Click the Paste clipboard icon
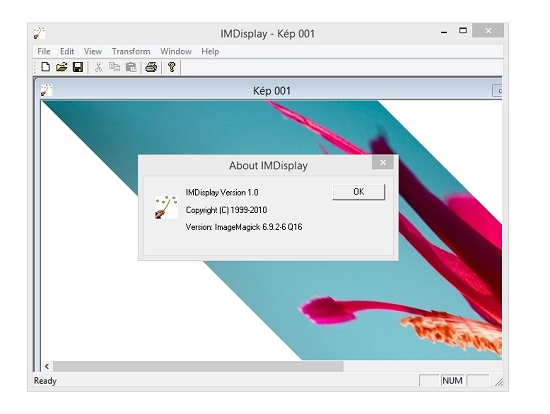This screenshot has width=550, height=414. point(131,67)
